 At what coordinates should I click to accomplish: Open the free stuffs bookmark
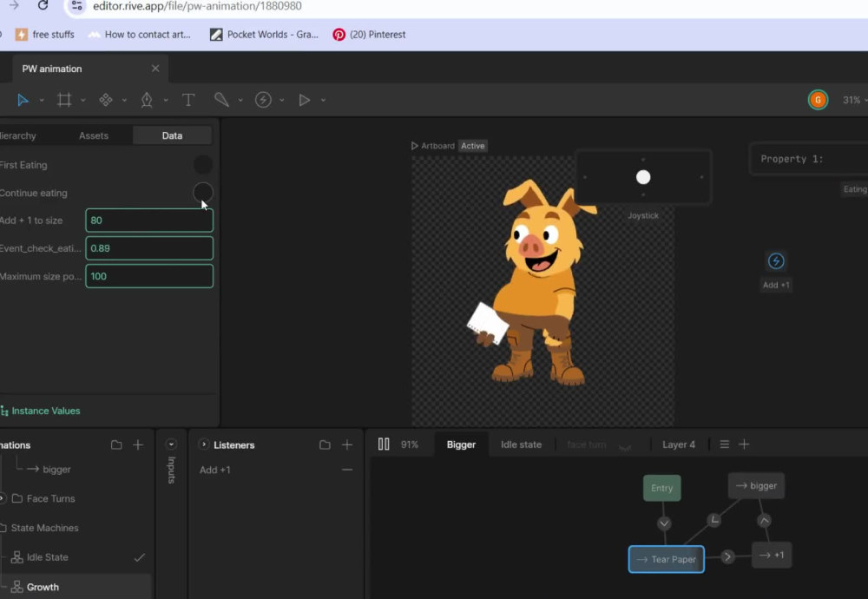coord(45,35)
